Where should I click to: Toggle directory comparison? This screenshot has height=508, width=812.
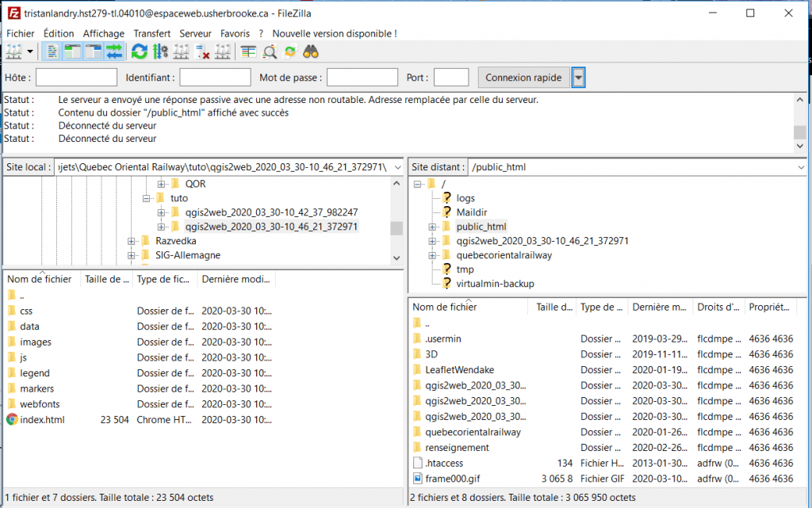point(270,52)
